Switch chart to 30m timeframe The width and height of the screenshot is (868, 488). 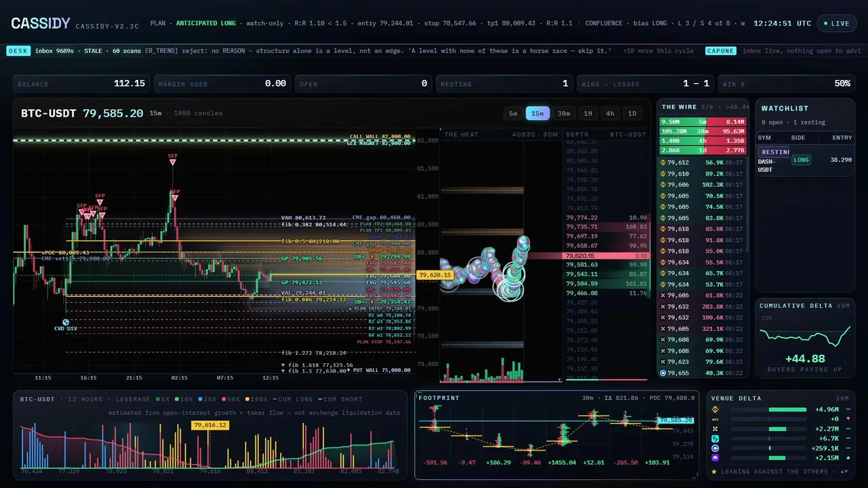(x=564, y=113)
